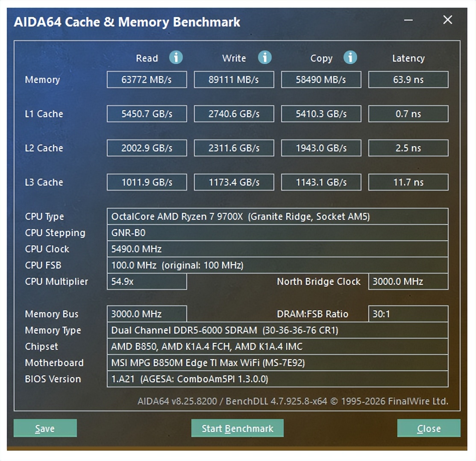
Task: Click L1 Cache copy value 5410.3 GB/s
Action: tap(321, 114)
